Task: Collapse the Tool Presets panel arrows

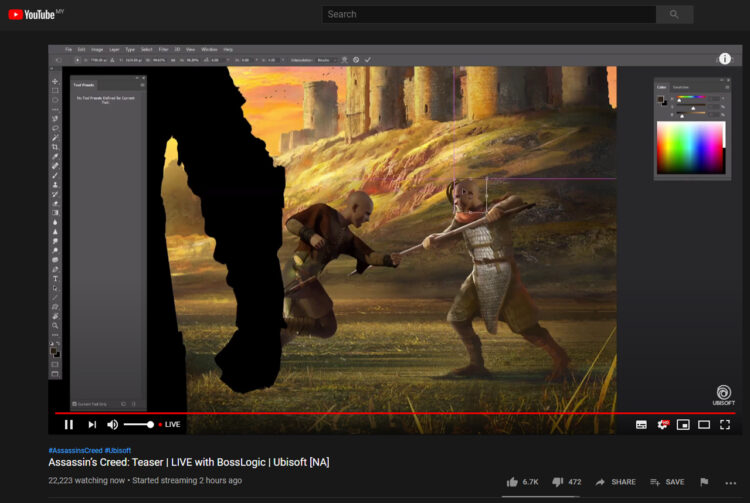Action: [137, 78]
